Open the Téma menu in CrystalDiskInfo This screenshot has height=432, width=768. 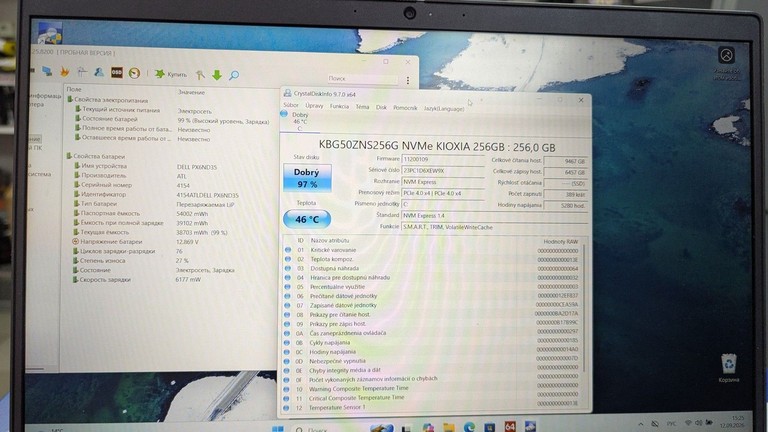pos(362,107)
